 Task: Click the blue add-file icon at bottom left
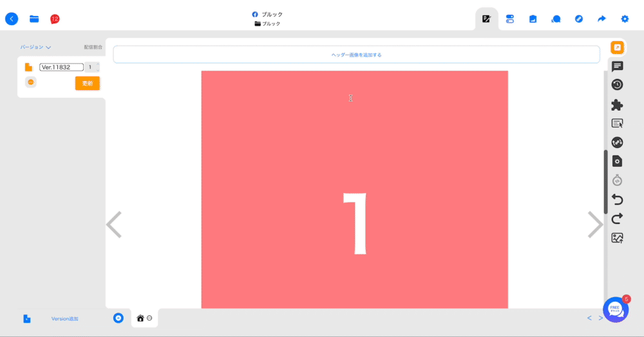(x=26, y=318)
